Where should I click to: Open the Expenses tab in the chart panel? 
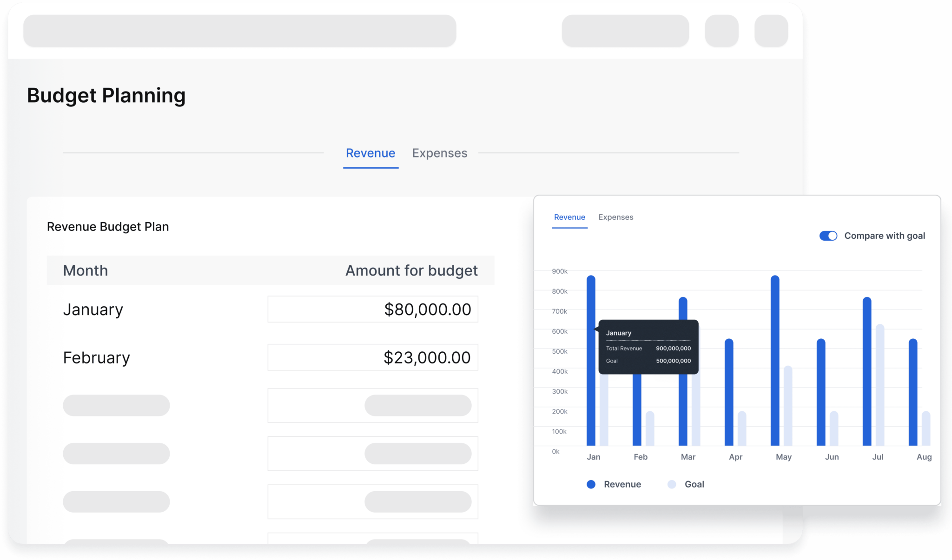point(615,217)
